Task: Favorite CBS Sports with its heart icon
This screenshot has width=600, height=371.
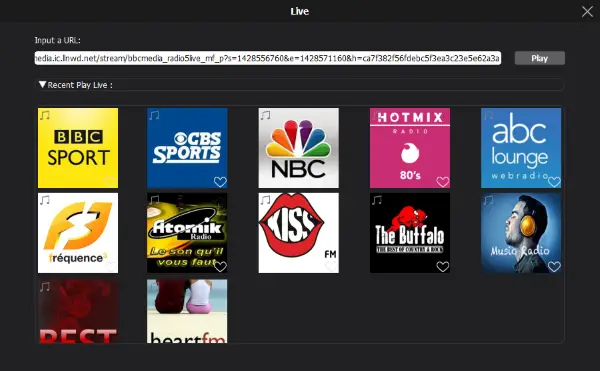Action: [220, 182]
